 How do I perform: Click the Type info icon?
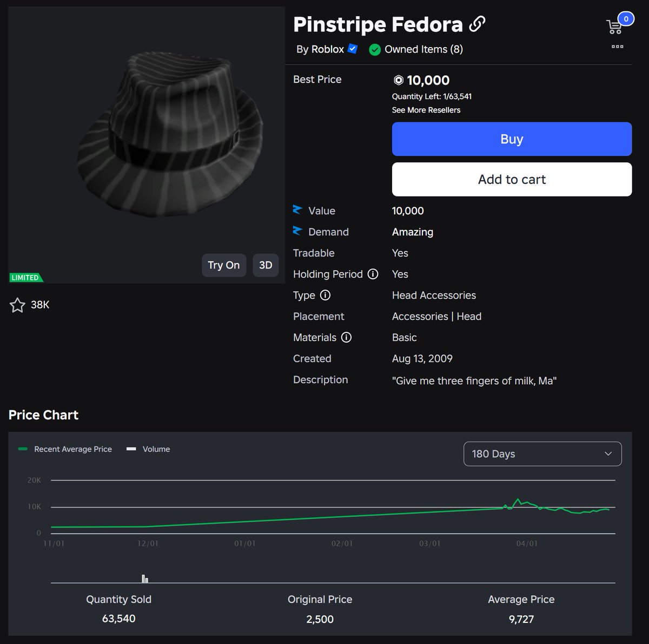point(325,295)
